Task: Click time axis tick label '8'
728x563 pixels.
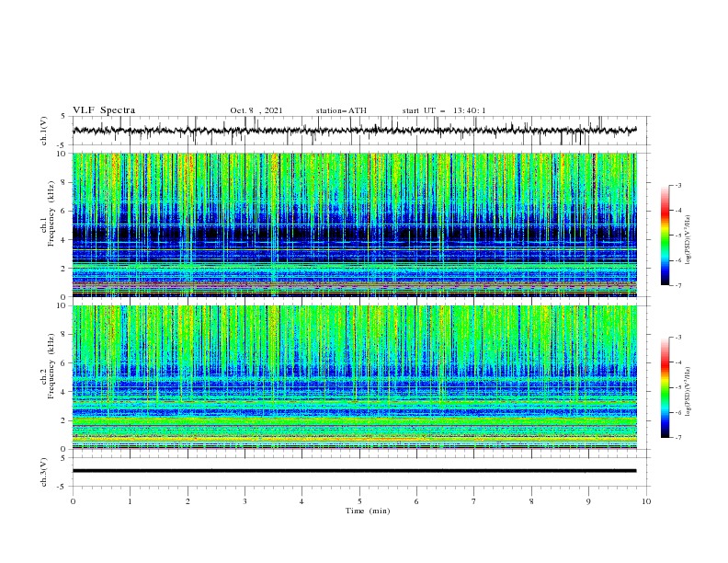Action: tap(531, 501)
